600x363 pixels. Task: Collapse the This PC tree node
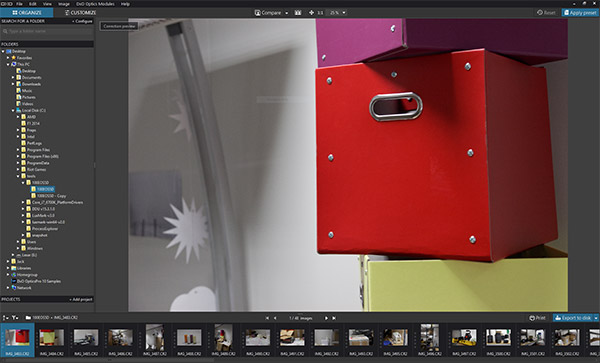pos(8,64)
